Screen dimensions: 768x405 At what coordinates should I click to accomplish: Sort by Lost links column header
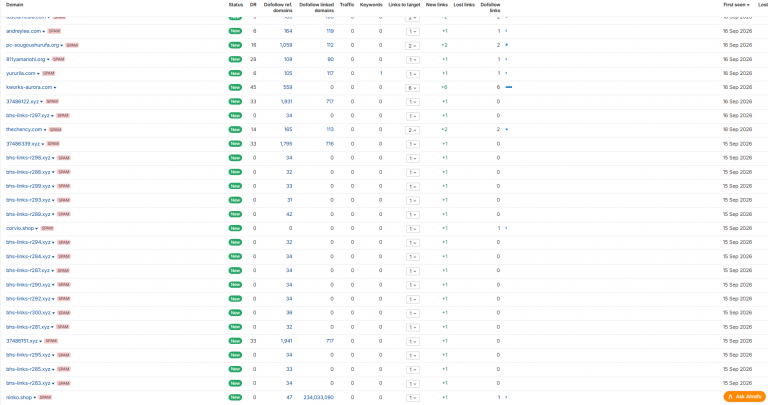[464, 5]
